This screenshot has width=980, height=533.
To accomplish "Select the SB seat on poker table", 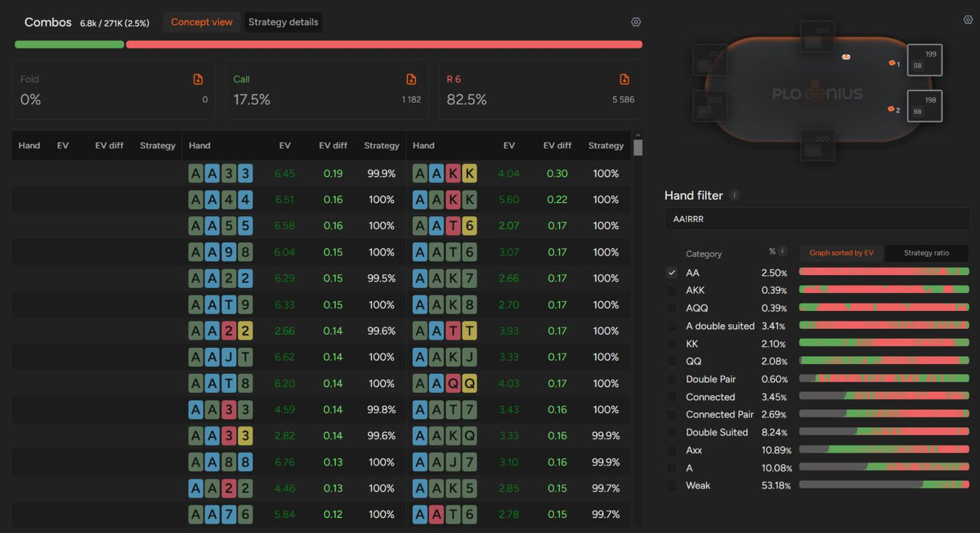I will pos(924,60).
